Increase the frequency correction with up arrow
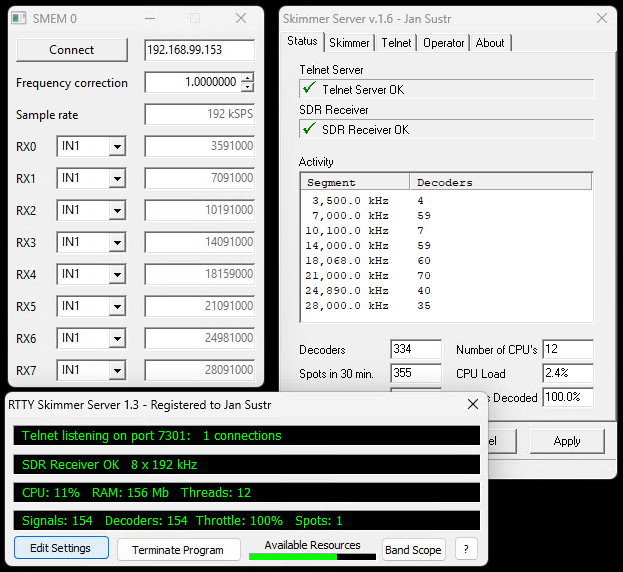The height and width of the screenshot is (572, 623). (x=248, y=78)
